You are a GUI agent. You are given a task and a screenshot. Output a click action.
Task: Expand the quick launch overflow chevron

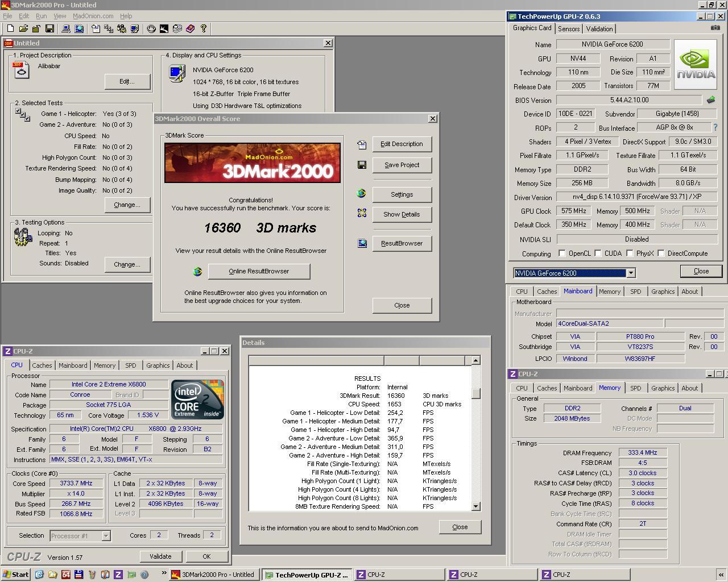pos(164,573)
